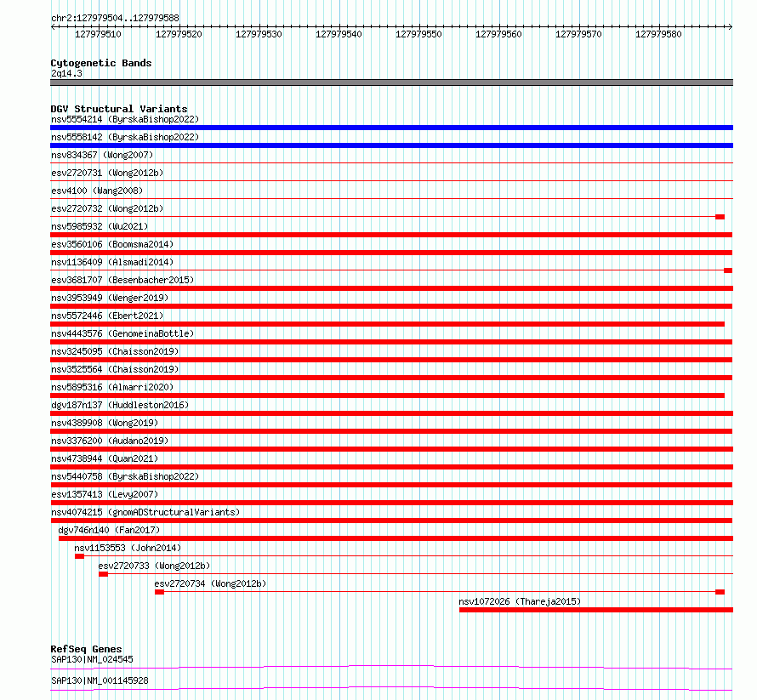The width and height of the screenshot is (757, 700).
Task: Click the Cytogenetic Bands track title
Action: (x=101, y=63)
